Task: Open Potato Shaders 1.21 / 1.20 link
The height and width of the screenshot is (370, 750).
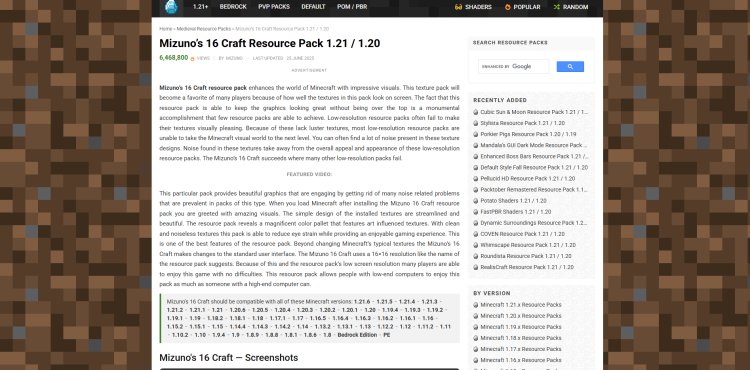Action: (x=513, y=201)
